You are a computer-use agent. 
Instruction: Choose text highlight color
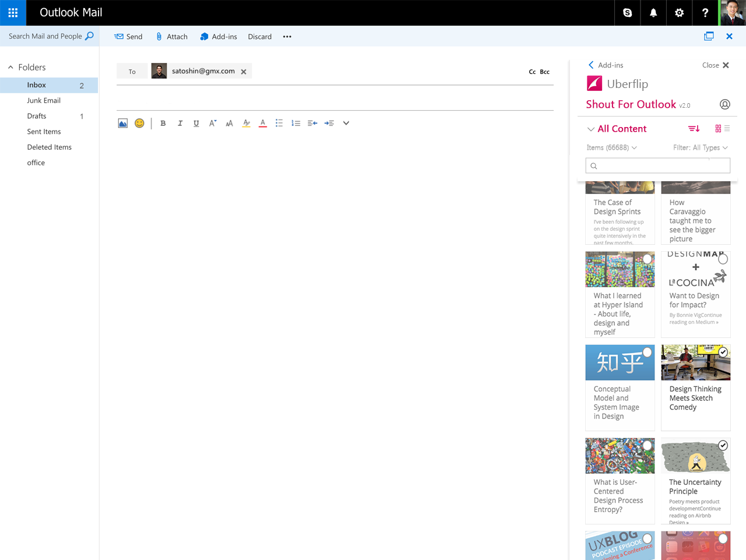click(247, 123)
